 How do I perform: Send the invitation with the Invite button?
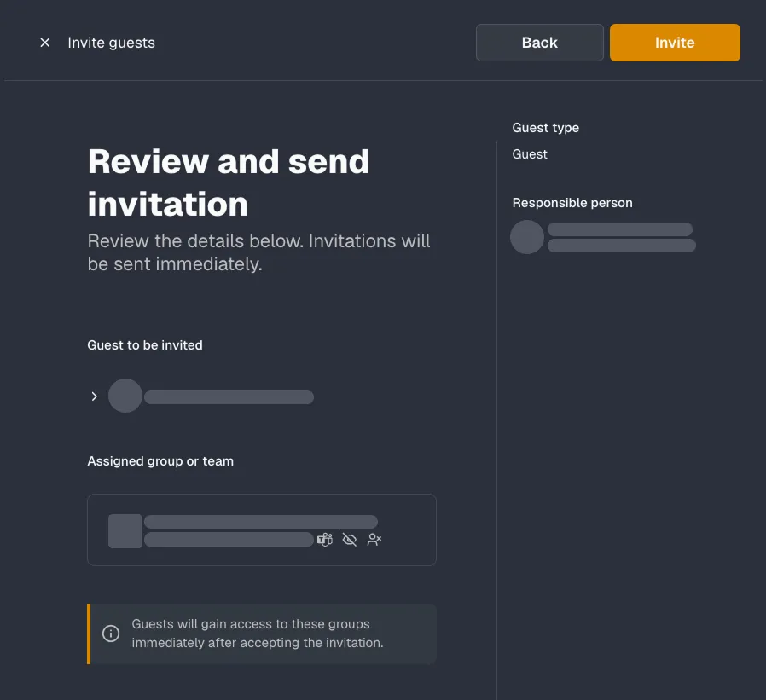coord(675,43)
